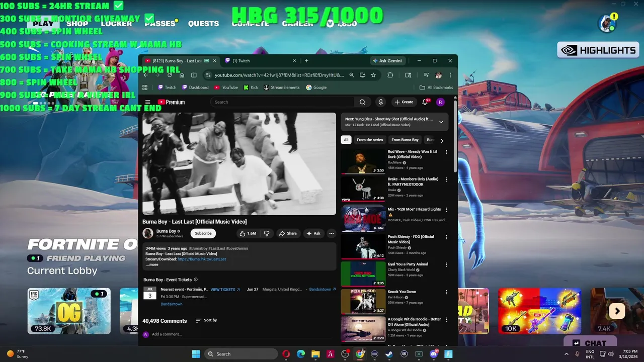644x362 pixels.
Task: Click the zoom magnifier icon in address bar
Action: click(x=352, y=75)
